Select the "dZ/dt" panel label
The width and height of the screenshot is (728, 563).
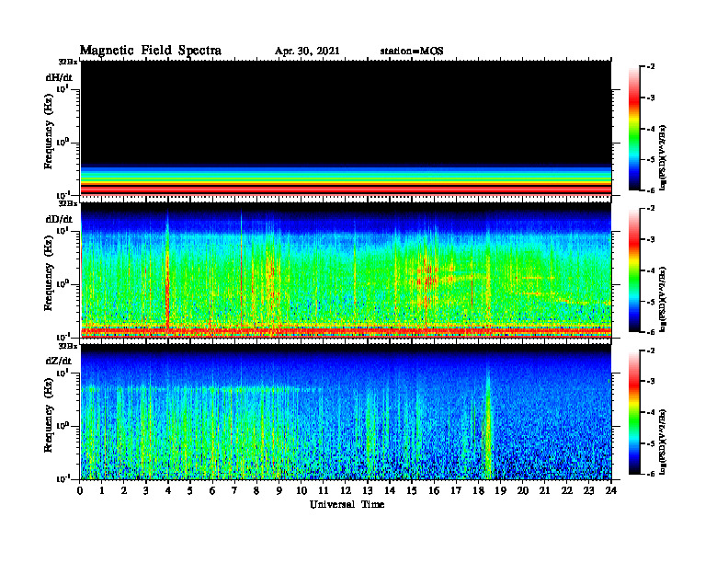pyautogui.click(x=59, y=361)
